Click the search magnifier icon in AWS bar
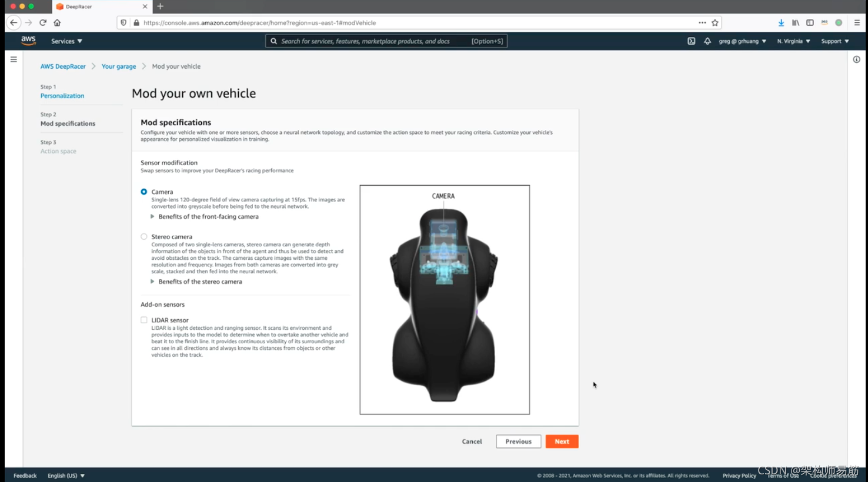 pos(273,41)
